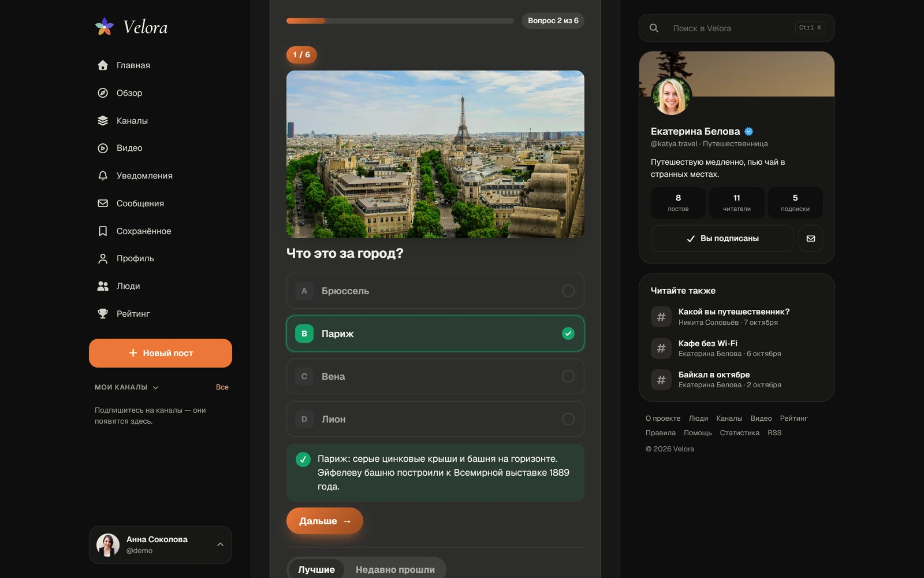Click the Главная home icon
The image size is (924, 578).
tap(103, 65)
